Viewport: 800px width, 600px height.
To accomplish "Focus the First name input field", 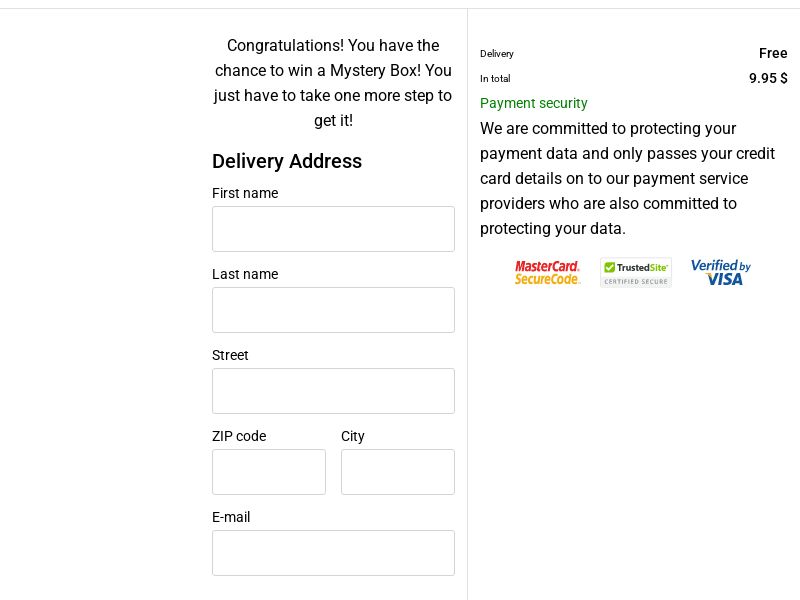I will pos(333,229).
